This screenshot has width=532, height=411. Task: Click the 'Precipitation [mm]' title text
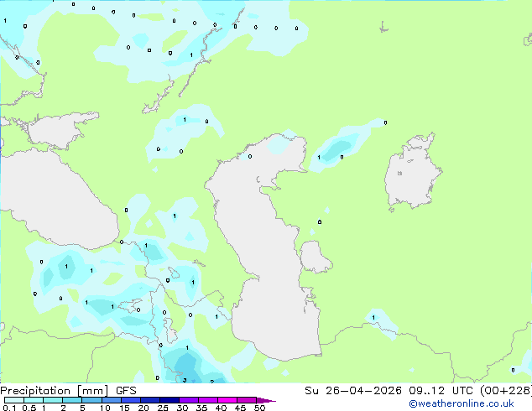55,391
